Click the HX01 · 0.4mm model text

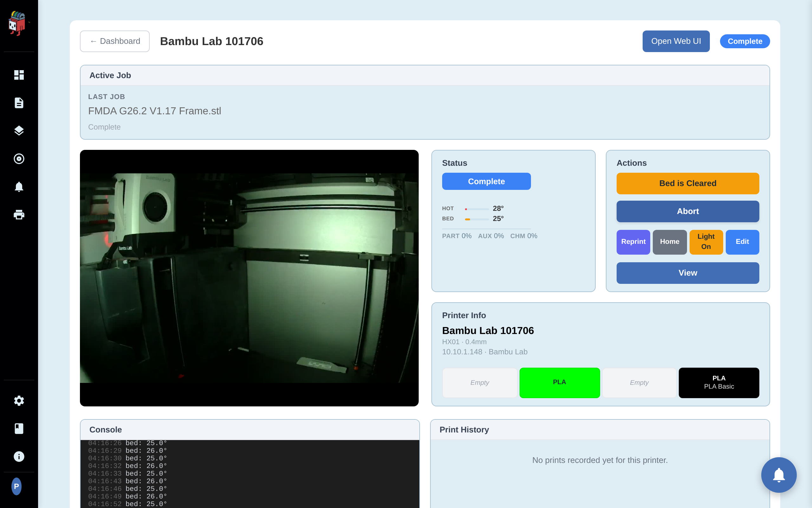[464, 342]
